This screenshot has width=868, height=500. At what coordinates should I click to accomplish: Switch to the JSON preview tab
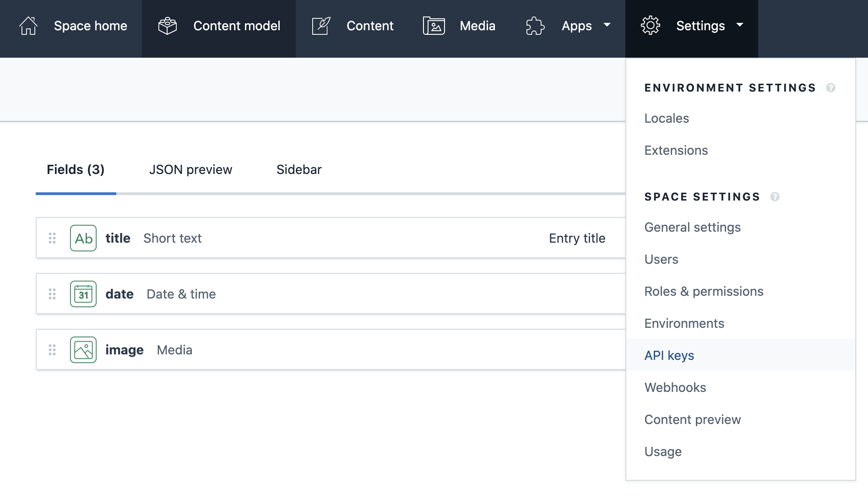coord(190,169)
